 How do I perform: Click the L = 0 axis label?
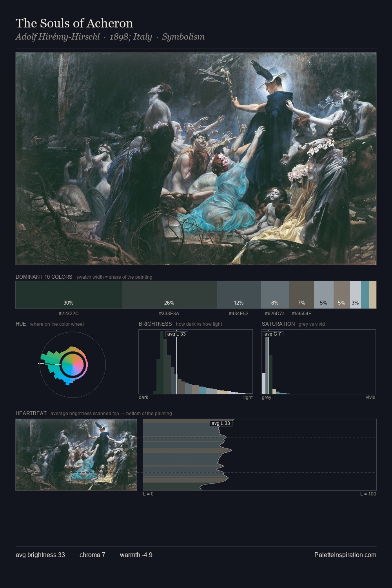pyautogui.click(x=148, y=494)
